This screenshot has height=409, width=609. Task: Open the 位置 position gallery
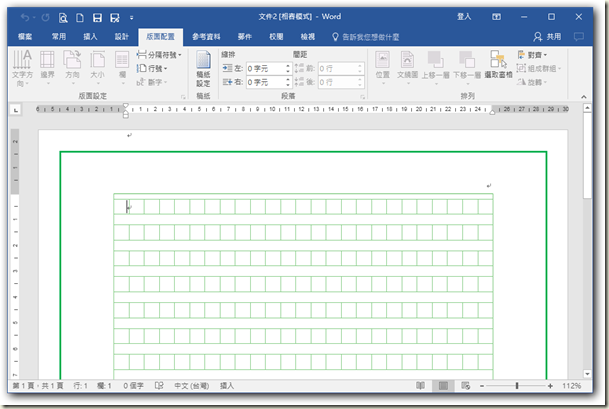(383, 68)
